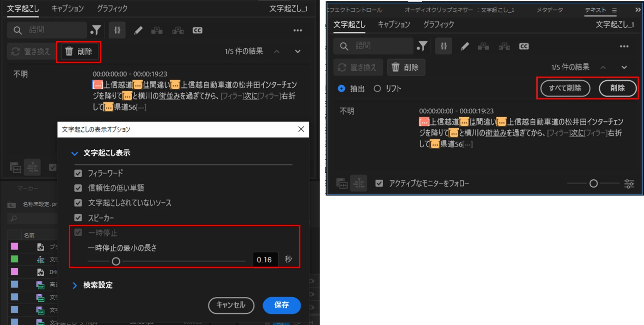Uncheck the 信頼性の低い単語 checkbox
Image resolution: width=644 pixels, height=325 pixels.
[78, 188]
